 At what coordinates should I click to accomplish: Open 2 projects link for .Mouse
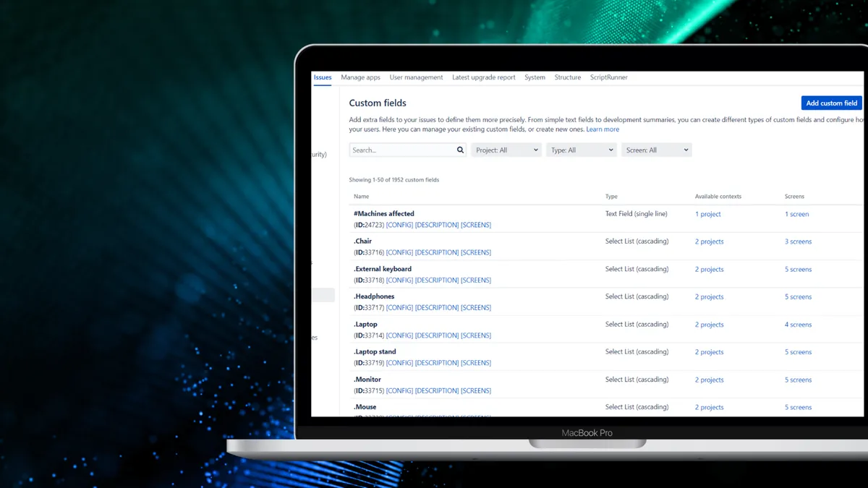pos(710,407)
